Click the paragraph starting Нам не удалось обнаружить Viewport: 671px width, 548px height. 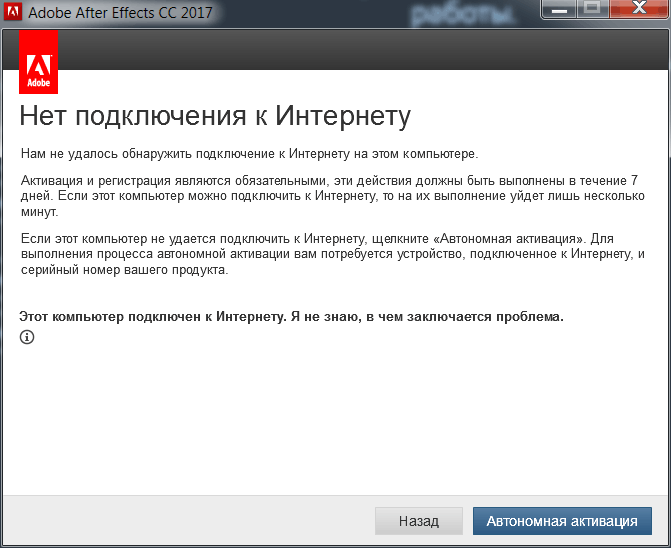[x=249, y=154]
